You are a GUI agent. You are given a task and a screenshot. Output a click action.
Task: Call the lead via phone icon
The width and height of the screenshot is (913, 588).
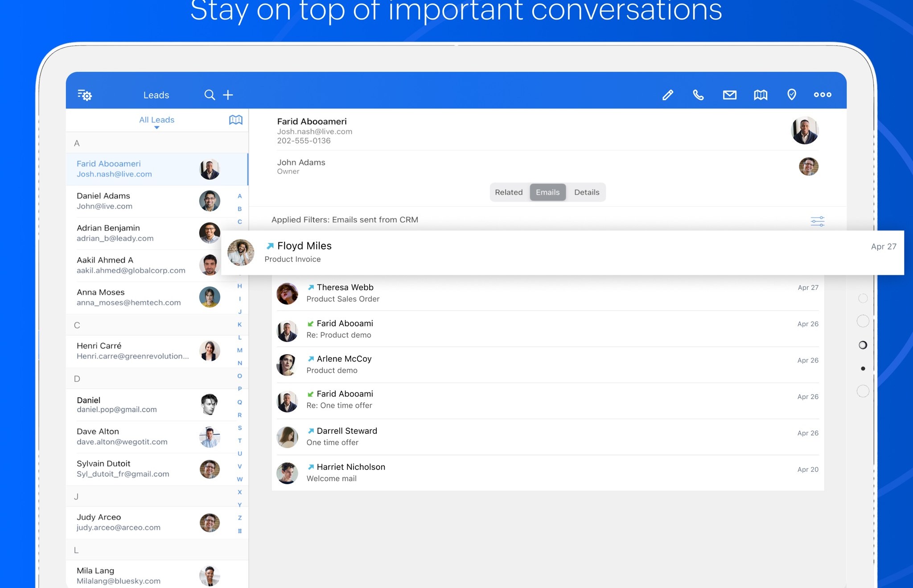click(x=698, y=95)
